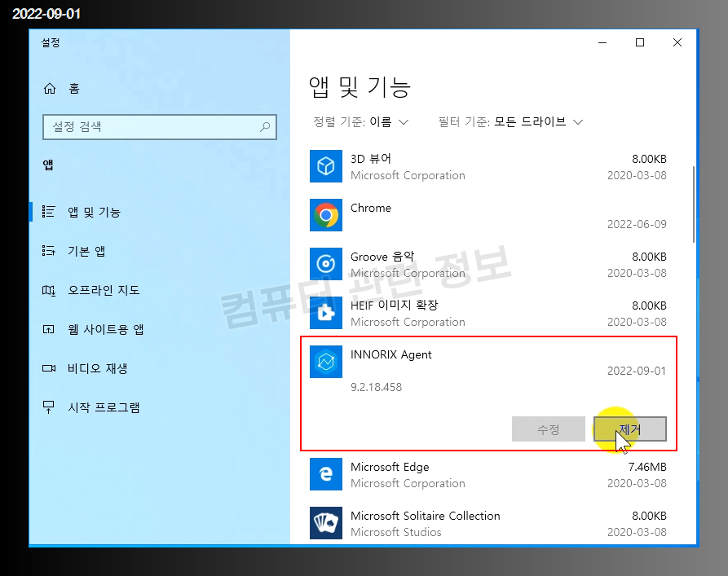The image size is (728, 576).
Task: Click the 오프라인 지도 map icon
Action: [49, 291]
